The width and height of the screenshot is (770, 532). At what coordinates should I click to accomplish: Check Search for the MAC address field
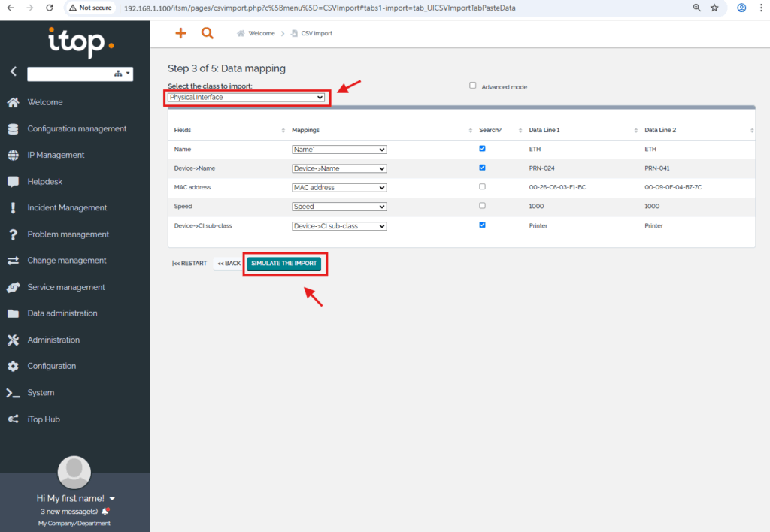coord(482,186)
